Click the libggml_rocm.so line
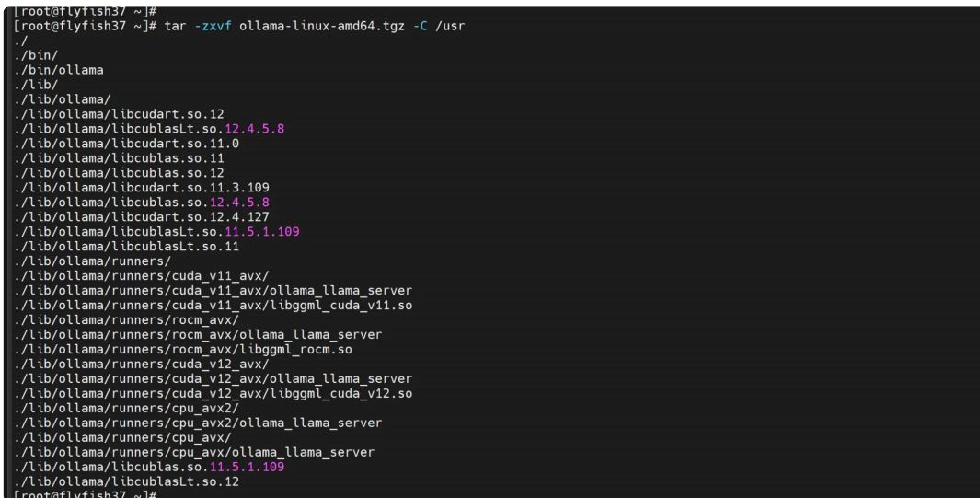 [183, 349]
